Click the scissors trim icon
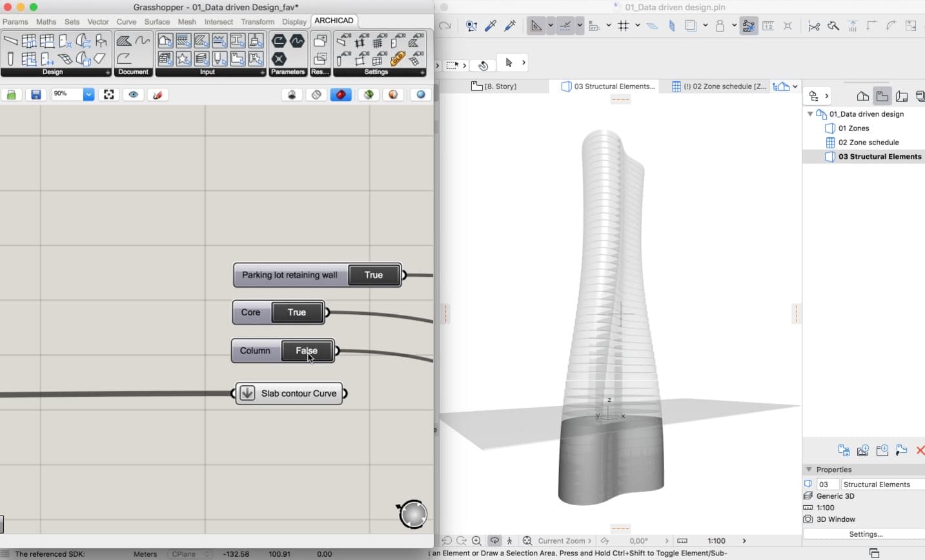This screenshot has width=925, height=560. (x=814, y=26)
